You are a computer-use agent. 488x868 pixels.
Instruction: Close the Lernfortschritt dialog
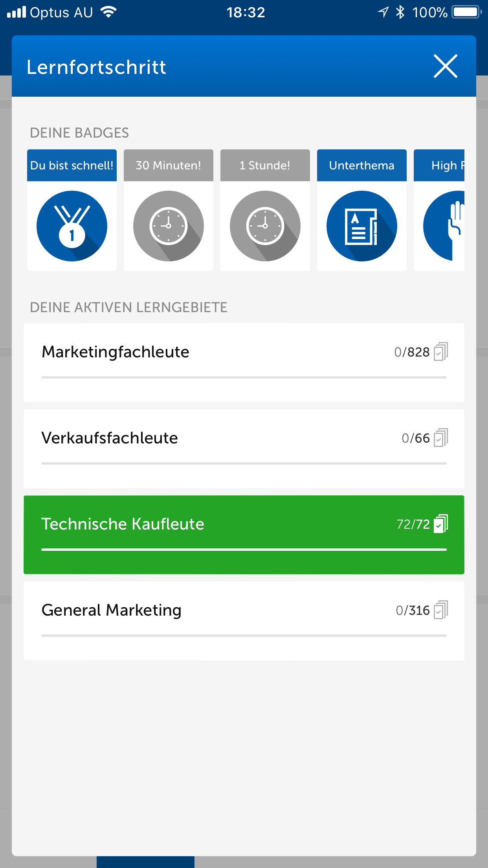pyautogui.click(x=445, y=66)
